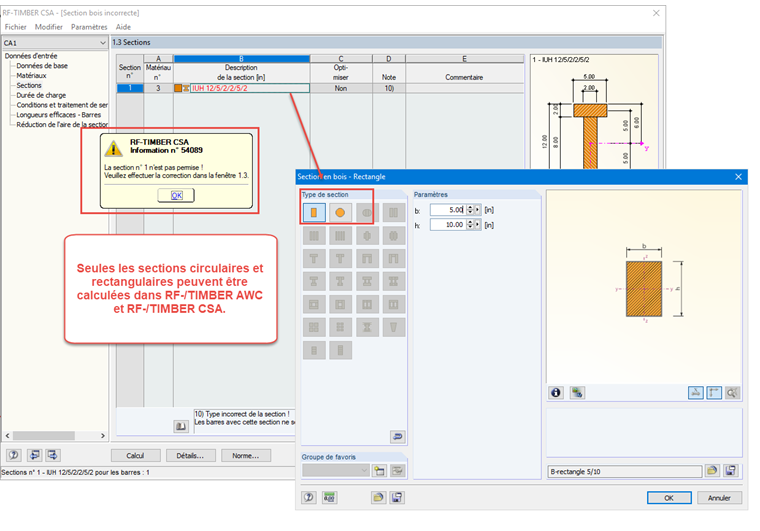
Task: Close the Section en bois dialog
Action: click(x=738, y=177)
